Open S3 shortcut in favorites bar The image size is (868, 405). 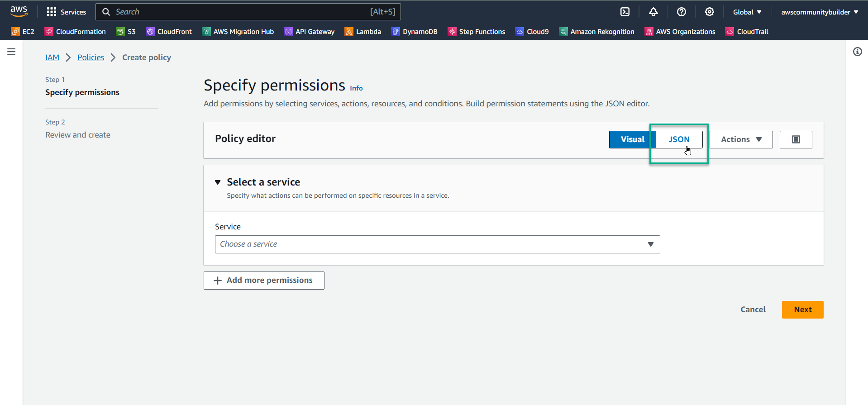point(126,32)
